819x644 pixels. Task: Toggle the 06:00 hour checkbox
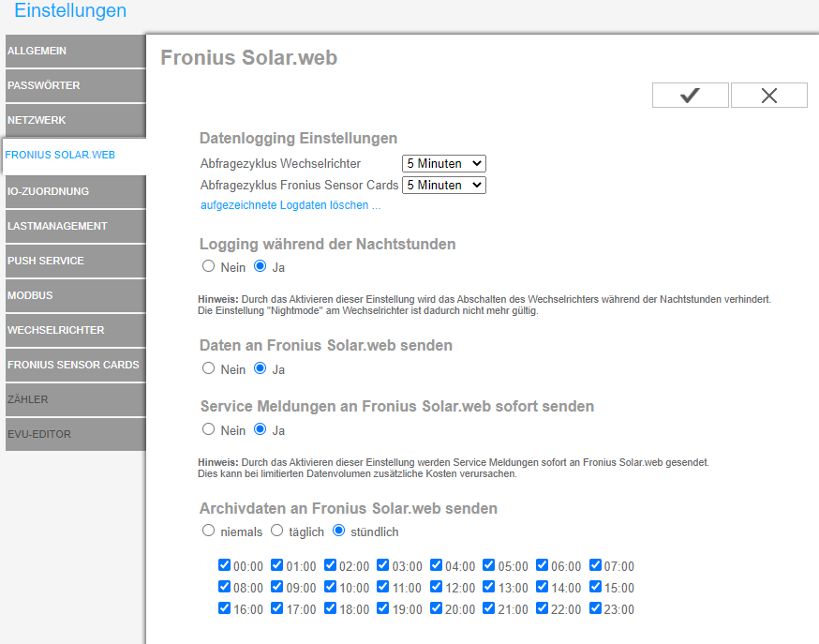click(x=543, y=565)
